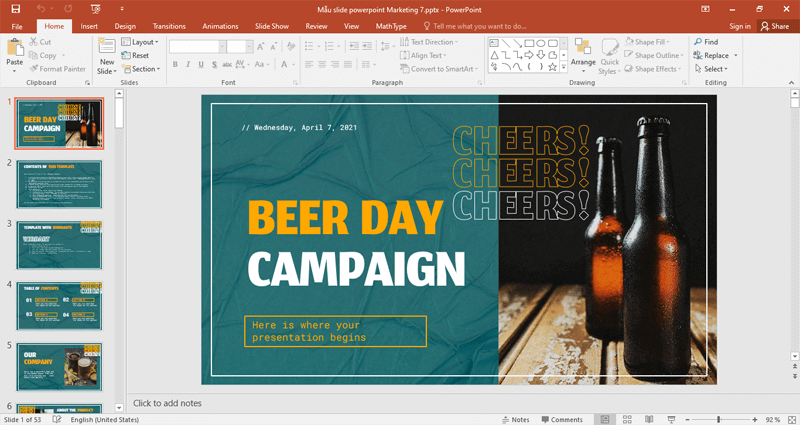Switch to Reading View
The width and height of the screenshot is (800, 425).
[649, 419]
